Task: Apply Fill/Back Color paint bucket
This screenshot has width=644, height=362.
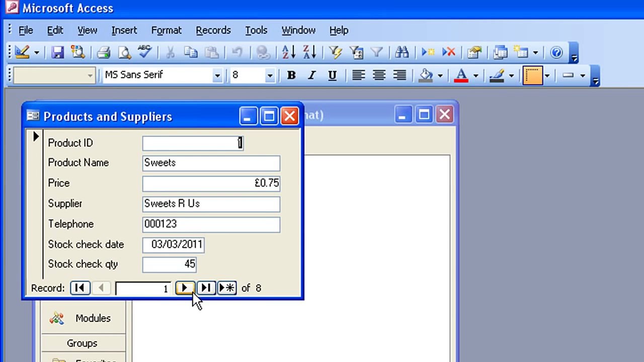Action: (426, 75)
